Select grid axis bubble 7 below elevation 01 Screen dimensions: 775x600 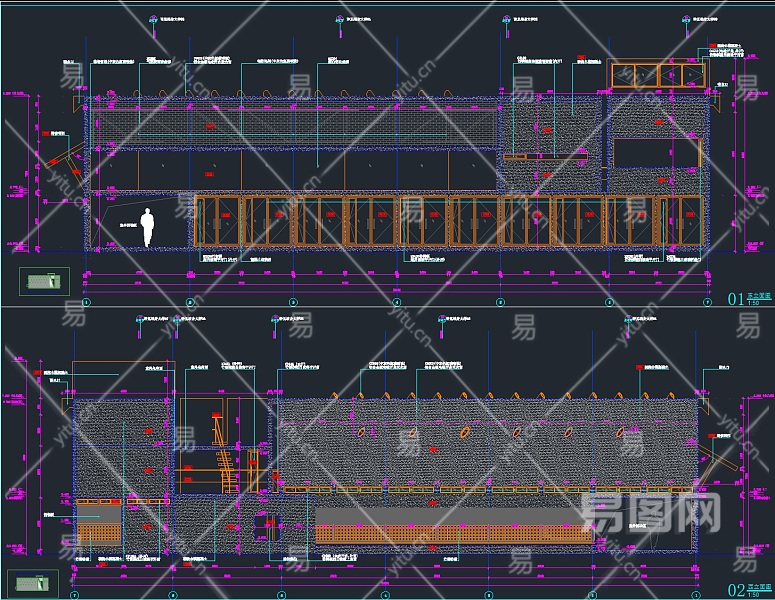[x=707, y=302]
